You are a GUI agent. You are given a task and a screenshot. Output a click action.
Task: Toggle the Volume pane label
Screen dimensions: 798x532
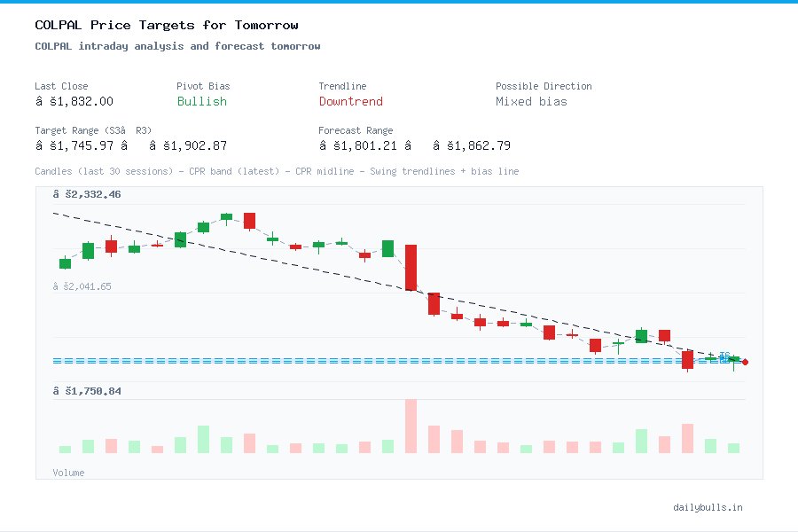pos(68,473)
